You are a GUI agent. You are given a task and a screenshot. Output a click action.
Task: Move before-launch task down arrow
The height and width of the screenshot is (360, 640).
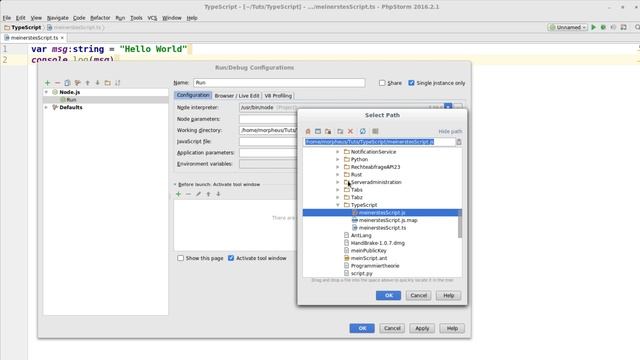tap(218, 194)
